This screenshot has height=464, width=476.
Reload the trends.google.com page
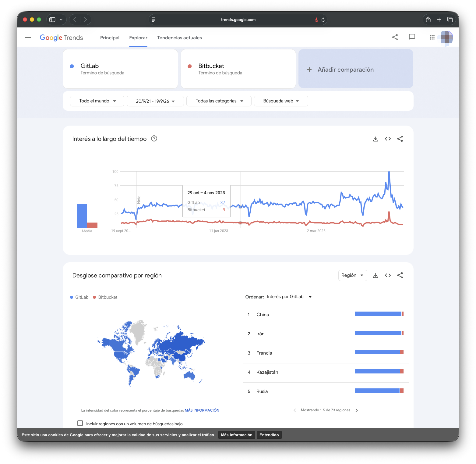(323, 20)
